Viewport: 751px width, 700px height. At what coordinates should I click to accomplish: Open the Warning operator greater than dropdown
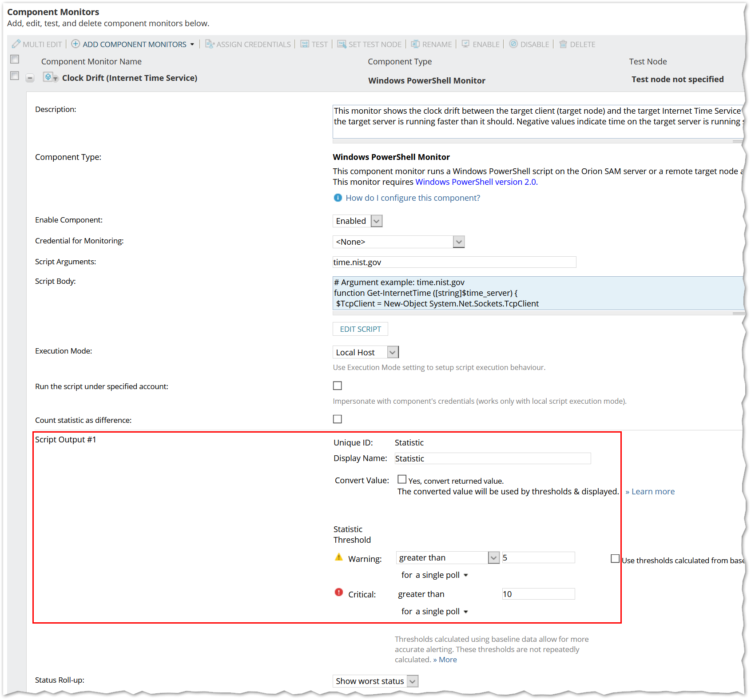494,557
